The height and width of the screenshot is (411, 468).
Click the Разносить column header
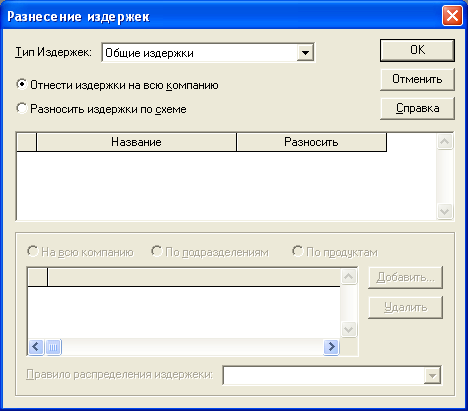(x=311, y=142)
